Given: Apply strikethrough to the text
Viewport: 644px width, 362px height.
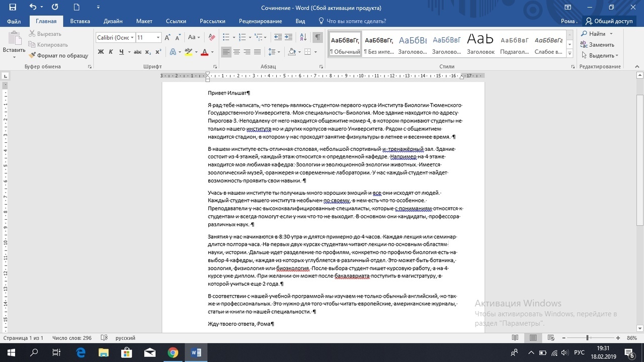Looking at the screenshot, I should pos(137,52).
